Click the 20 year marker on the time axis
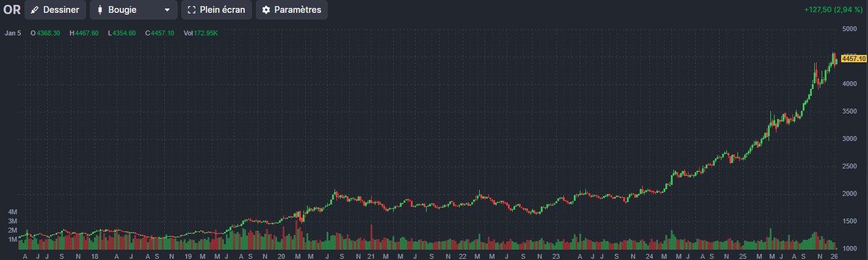Image resolution: width=868 pixels, height=260 pixels. click(281, 256)
